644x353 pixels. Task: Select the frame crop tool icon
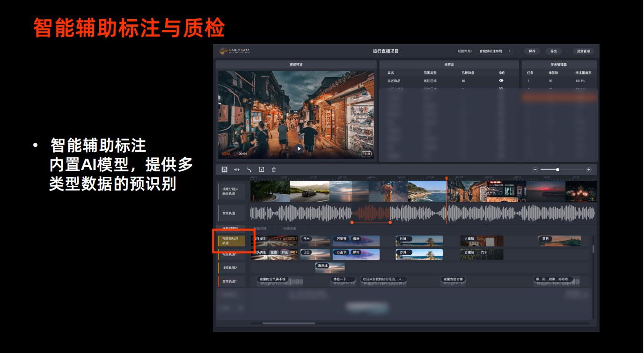262,169
